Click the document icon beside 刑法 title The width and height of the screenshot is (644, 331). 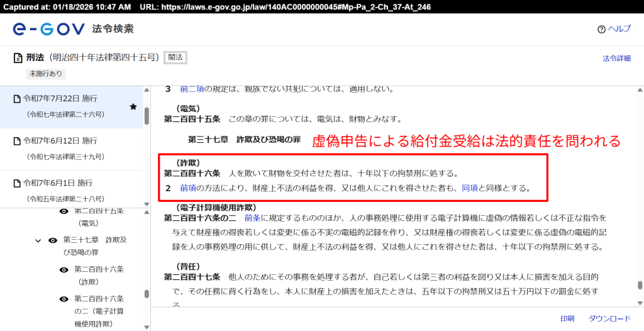tap(18, 57)
